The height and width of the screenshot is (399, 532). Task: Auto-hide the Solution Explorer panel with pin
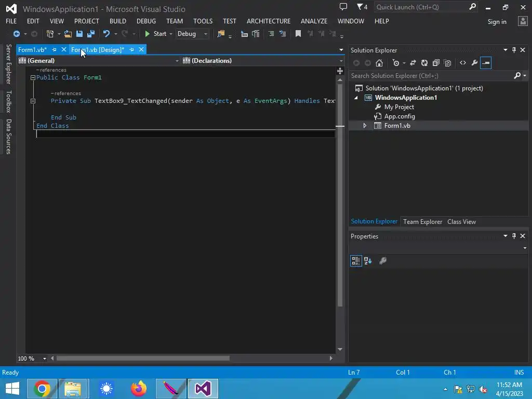click(514, 50)
